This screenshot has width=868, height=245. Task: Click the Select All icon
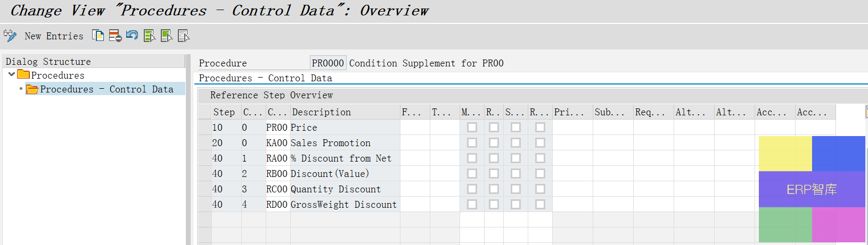150,36
